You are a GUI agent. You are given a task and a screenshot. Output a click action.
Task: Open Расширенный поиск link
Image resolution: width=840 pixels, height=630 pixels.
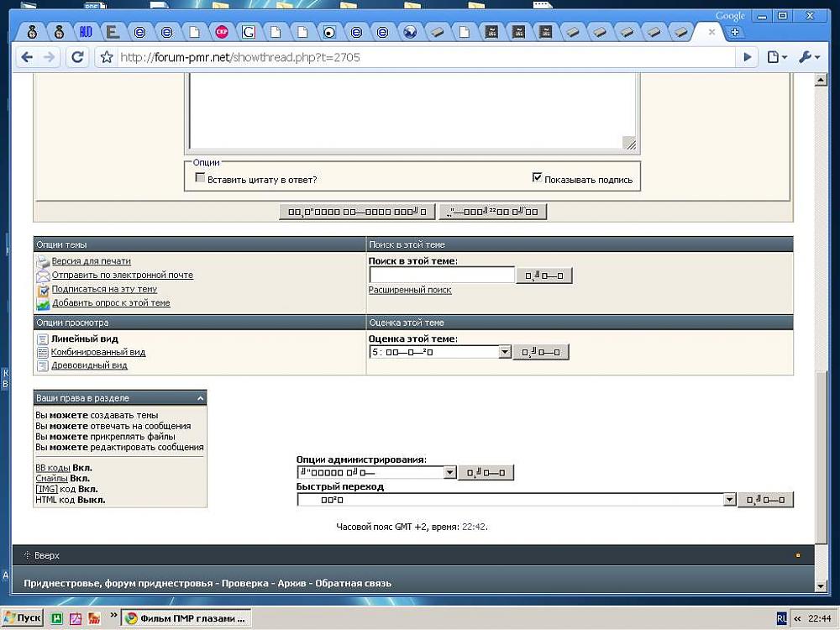[x=410, y=290]
